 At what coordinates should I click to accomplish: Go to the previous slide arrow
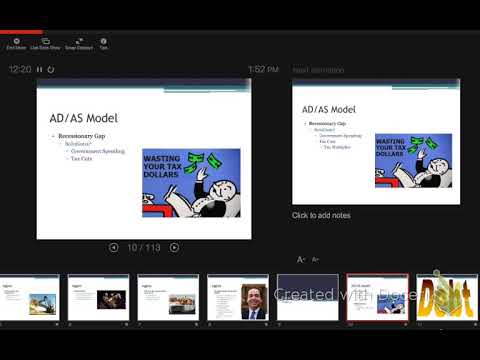point(113,247)
